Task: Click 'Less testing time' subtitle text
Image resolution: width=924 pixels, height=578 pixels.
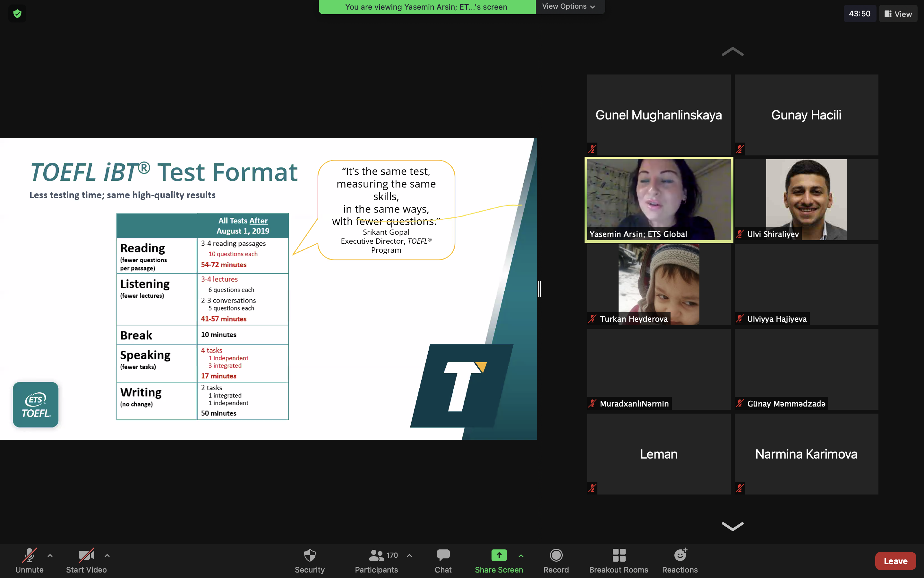Action: coord(123,195)
